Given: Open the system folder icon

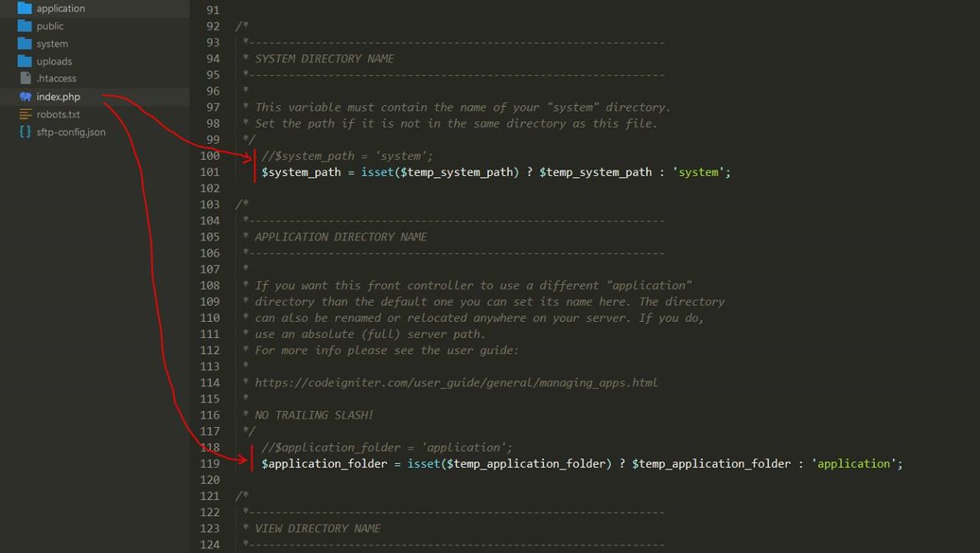Looking at the screenshot, I should pyautogui.click(x=25, y=44).
